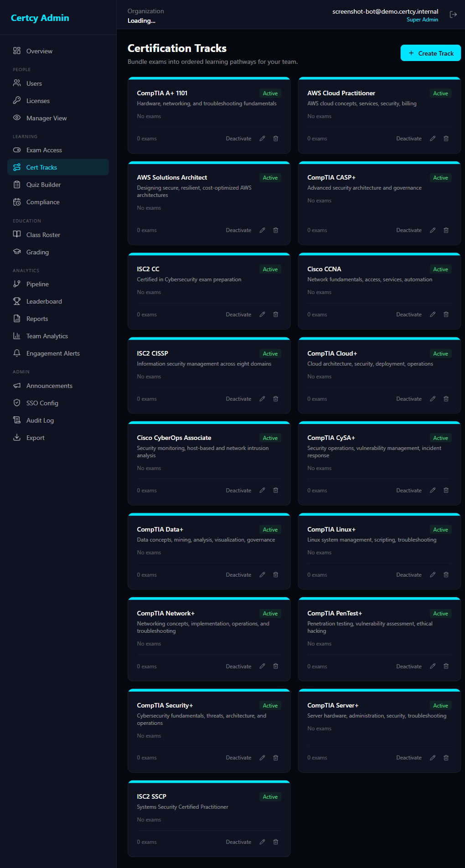Delete the CompTIA CASP+ track
The image size is (465, 868).
point(446,230)
